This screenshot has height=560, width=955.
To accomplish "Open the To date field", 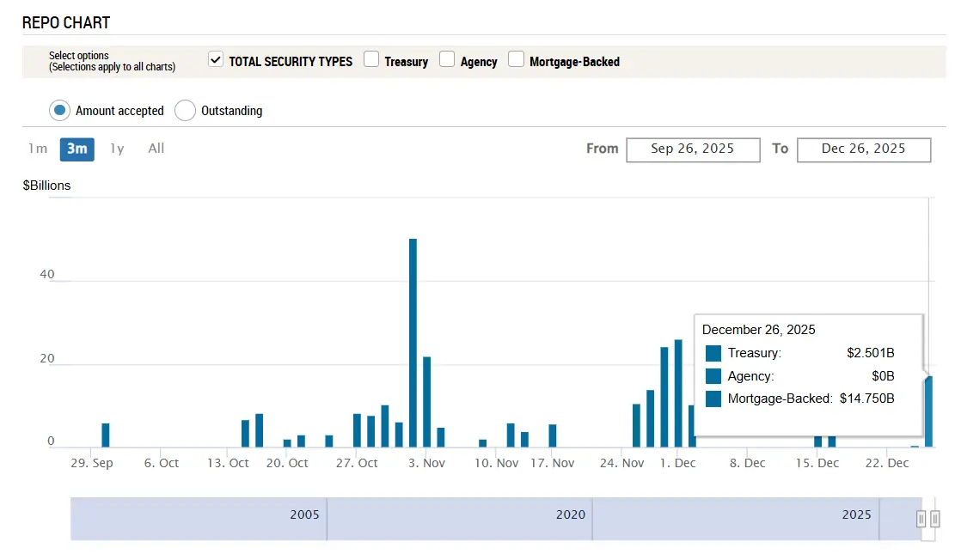I will coord(863,149).
